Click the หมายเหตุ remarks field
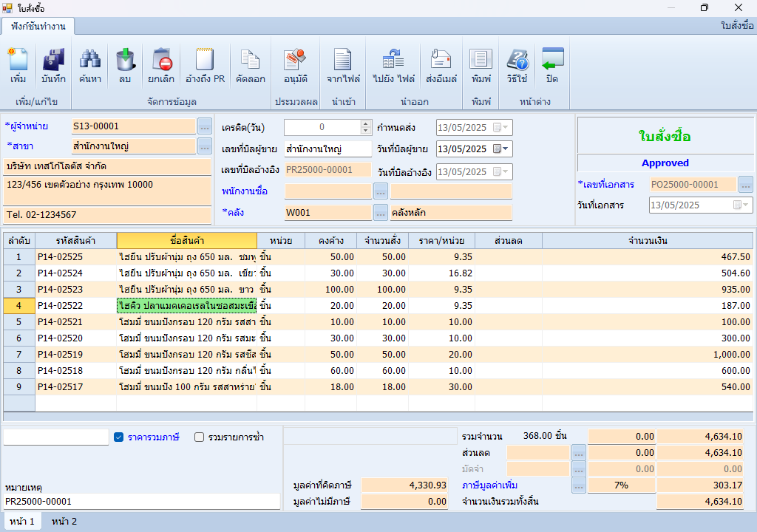 (142, 502)
